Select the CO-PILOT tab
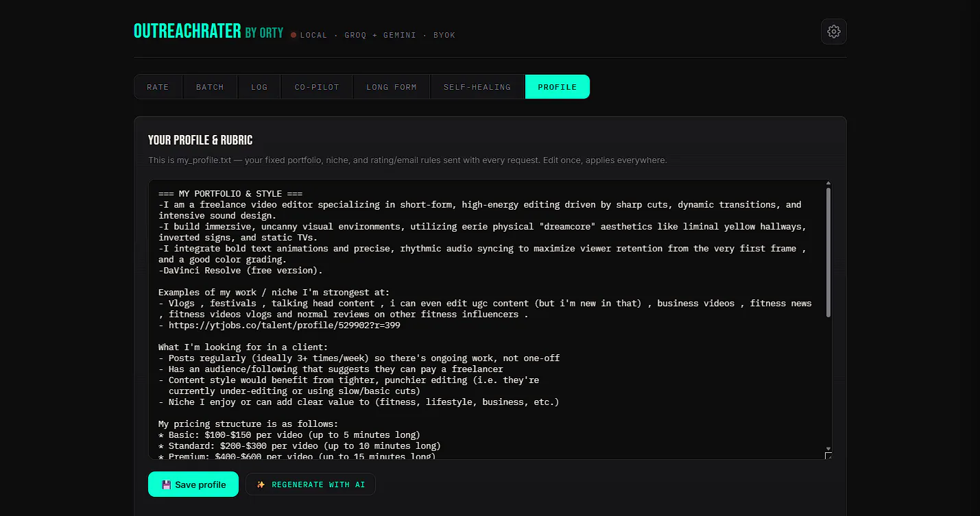 coord(317,87)
